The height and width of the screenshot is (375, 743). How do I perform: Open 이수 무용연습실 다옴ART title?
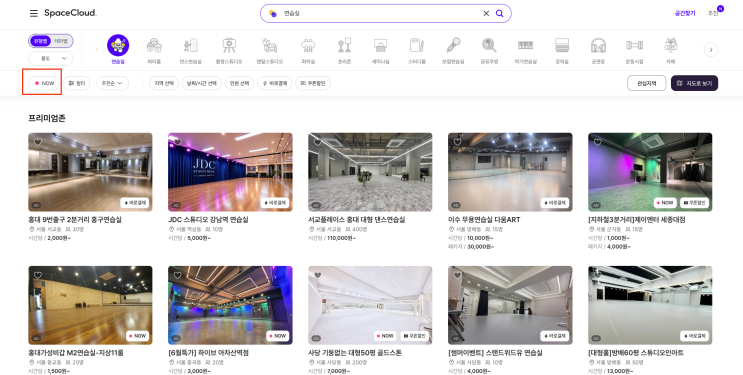[484, 220]
